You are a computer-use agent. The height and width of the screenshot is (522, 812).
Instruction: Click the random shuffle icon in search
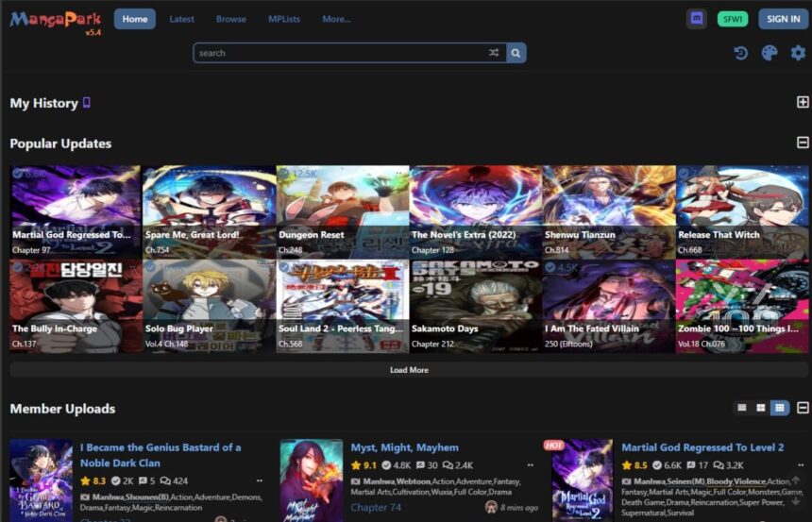click(x=494, y=53)
